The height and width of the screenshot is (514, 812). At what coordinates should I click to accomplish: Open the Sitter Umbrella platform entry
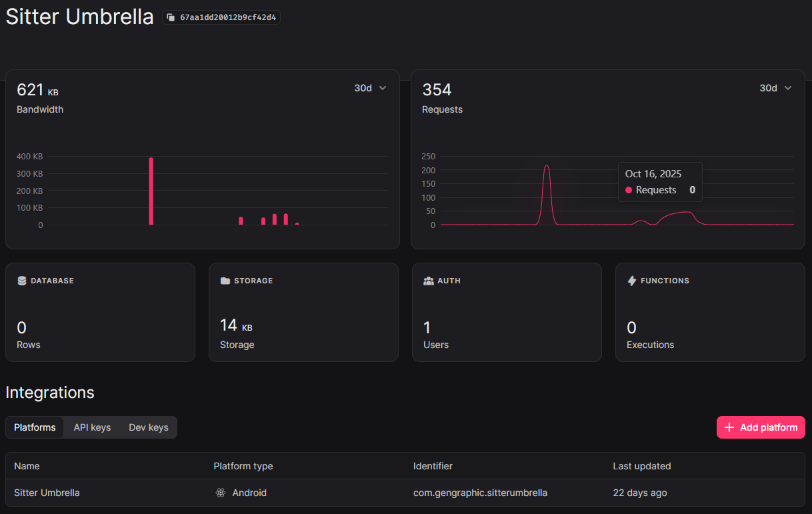pos(47,493)
